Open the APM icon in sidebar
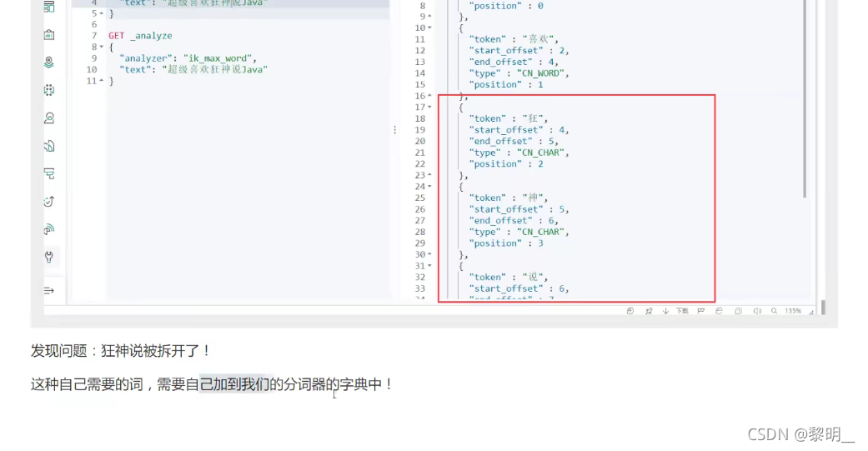Screen dimensions: 868x451 [49, 173]
